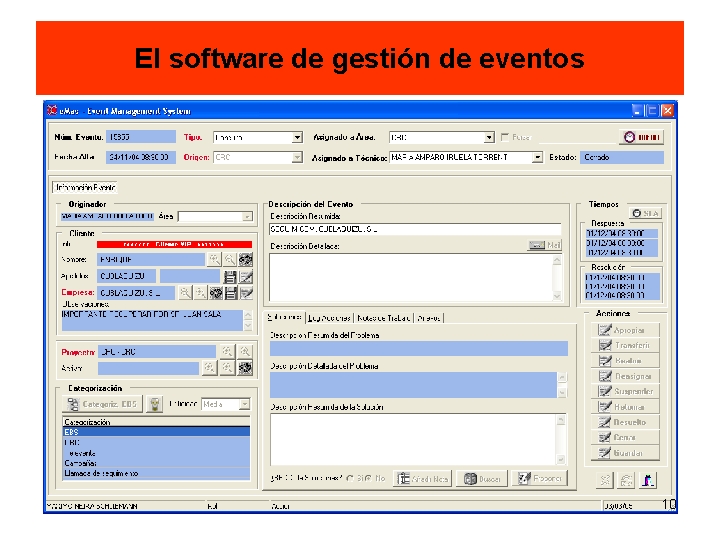
Task: Select the Información Evento tab
Action: coord(85,187)
